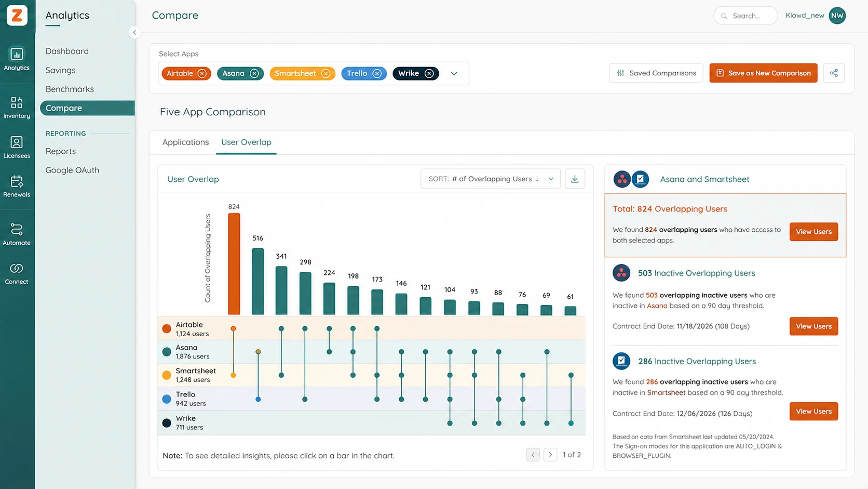
Task: Open the Inventory sidebar icon
Action: tap(17, 108)
